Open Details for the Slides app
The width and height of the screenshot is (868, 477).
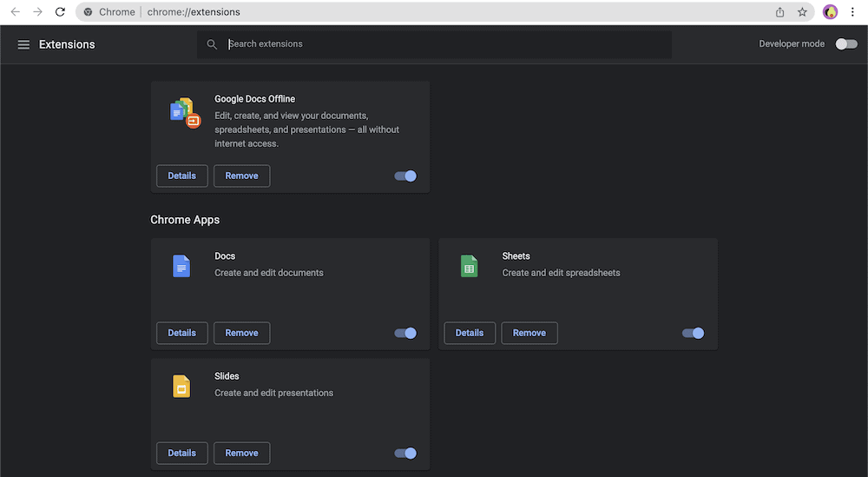(182, 454)
